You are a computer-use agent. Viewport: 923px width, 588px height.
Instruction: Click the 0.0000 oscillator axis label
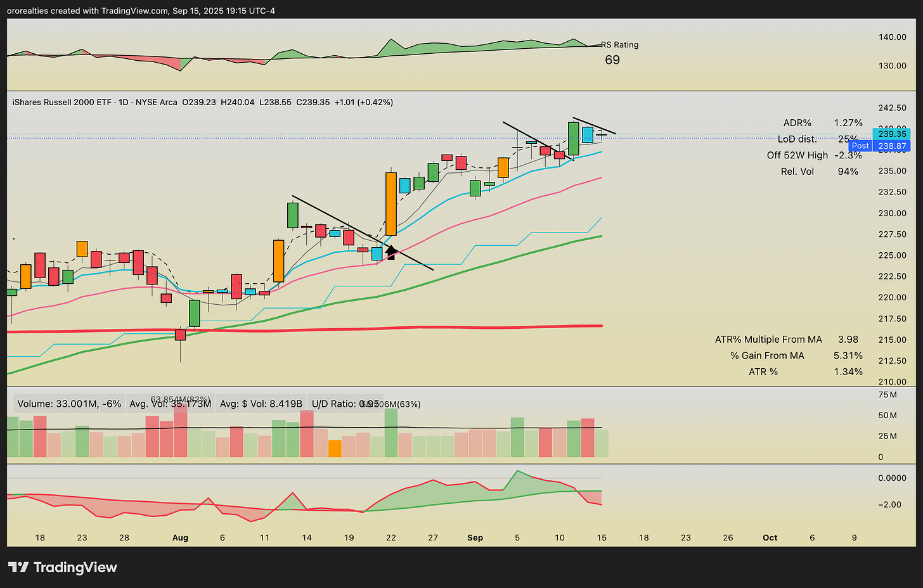[x=893, y=478]
